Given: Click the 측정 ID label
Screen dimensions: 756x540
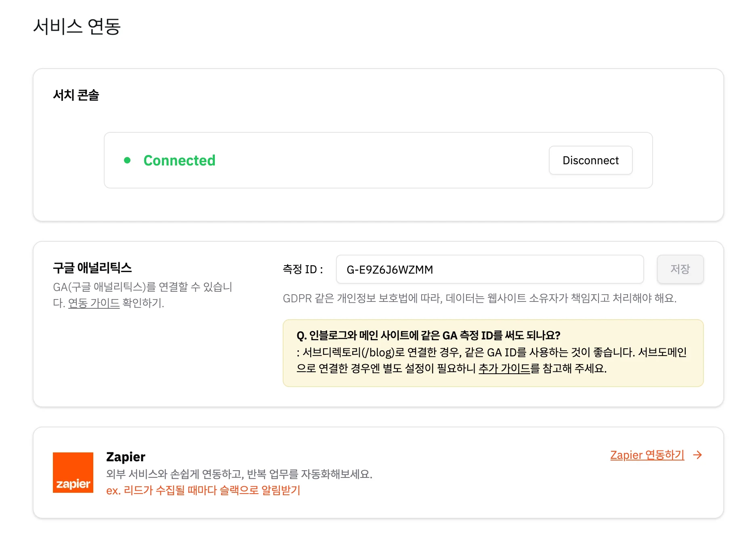Looking at the screenshot, I should [302, 269].
